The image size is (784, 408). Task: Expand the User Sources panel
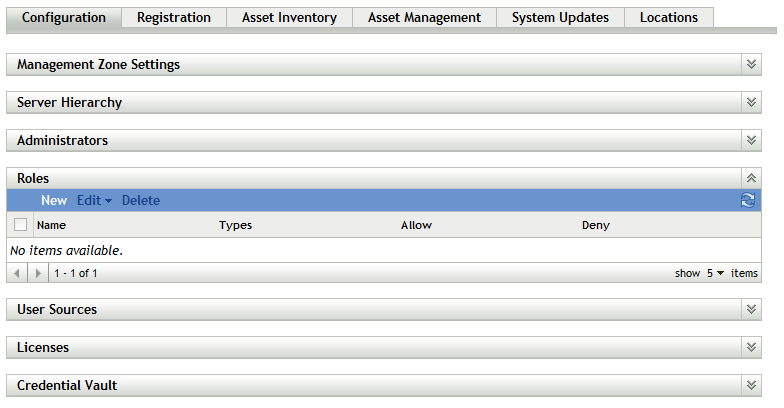pos(751,309)
